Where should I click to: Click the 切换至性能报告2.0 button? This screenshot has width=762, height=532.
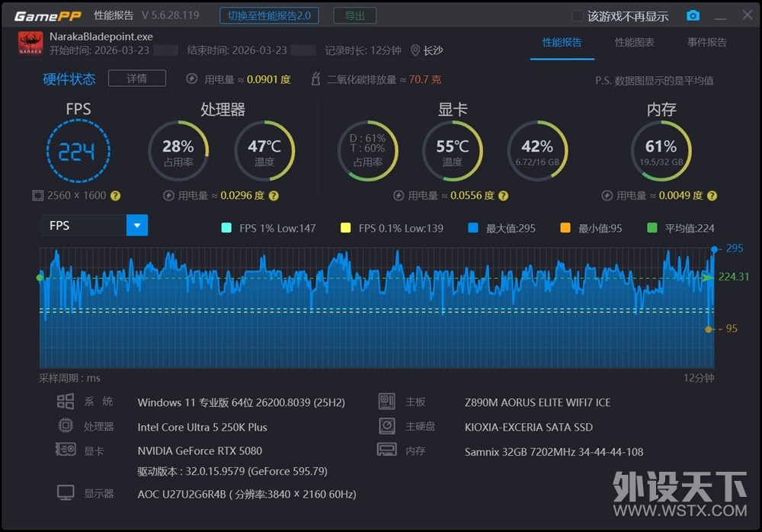click(x=269, y=14)
